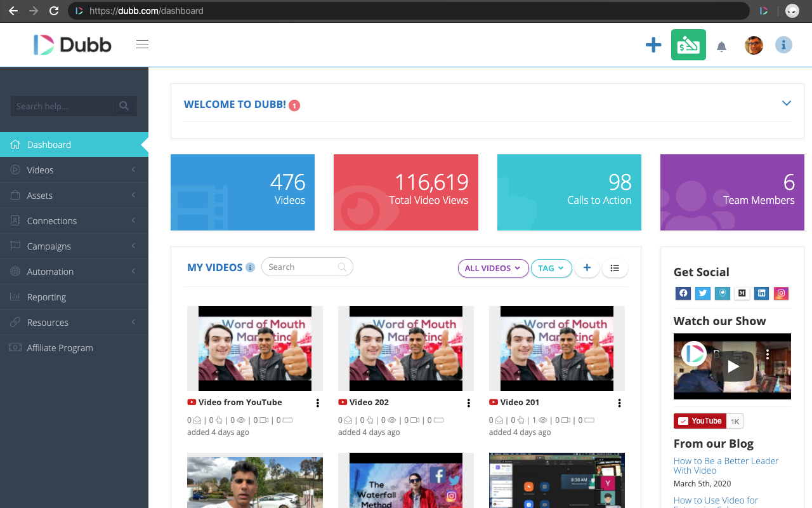
Task: Open Dubb Medium icon
Action: click(742, 293)
